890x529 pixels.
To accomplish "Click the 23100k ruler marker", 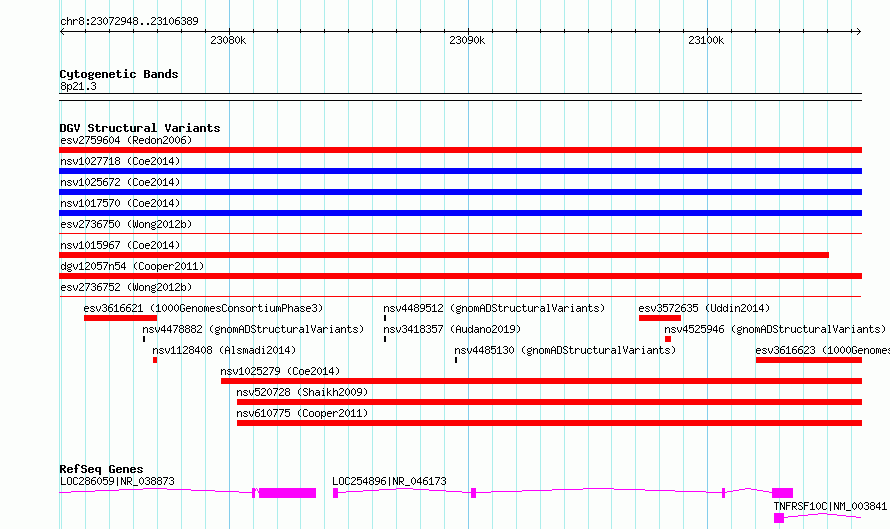I will [x=706, y=40].
